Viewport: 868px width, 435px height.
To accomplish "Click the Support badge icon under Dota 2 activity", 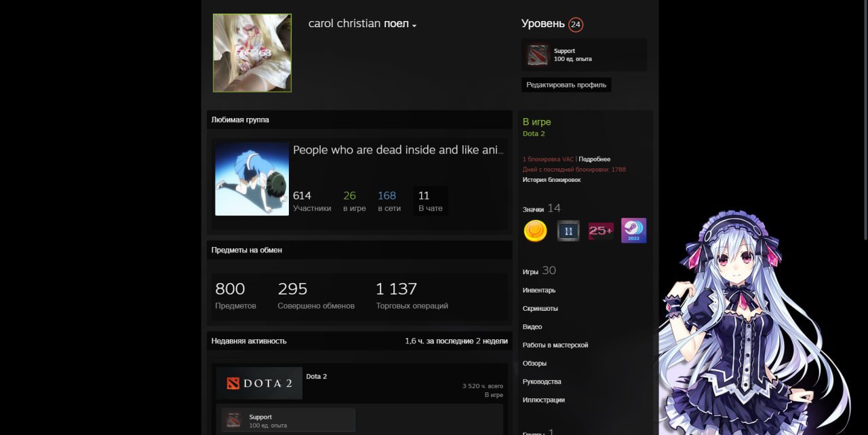I will click(x=234, y=420).
